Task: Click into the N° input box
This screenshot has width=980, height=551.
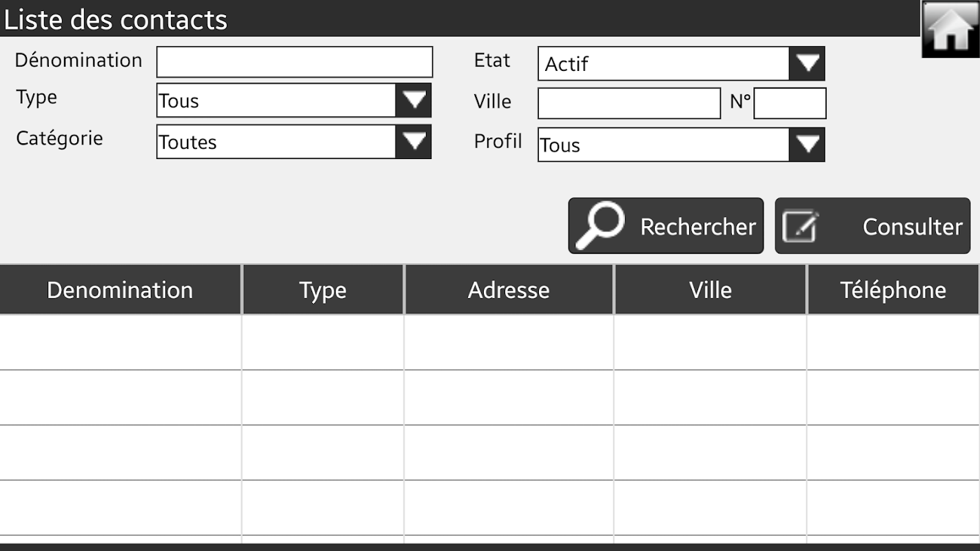Action: point(789,103)
